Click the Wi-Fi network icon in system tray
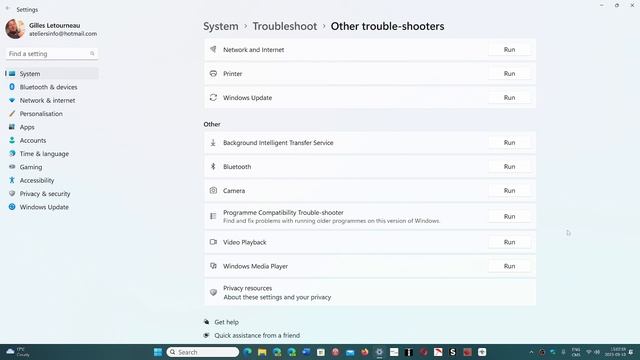640x360 pixels. (x=589, y=352)
